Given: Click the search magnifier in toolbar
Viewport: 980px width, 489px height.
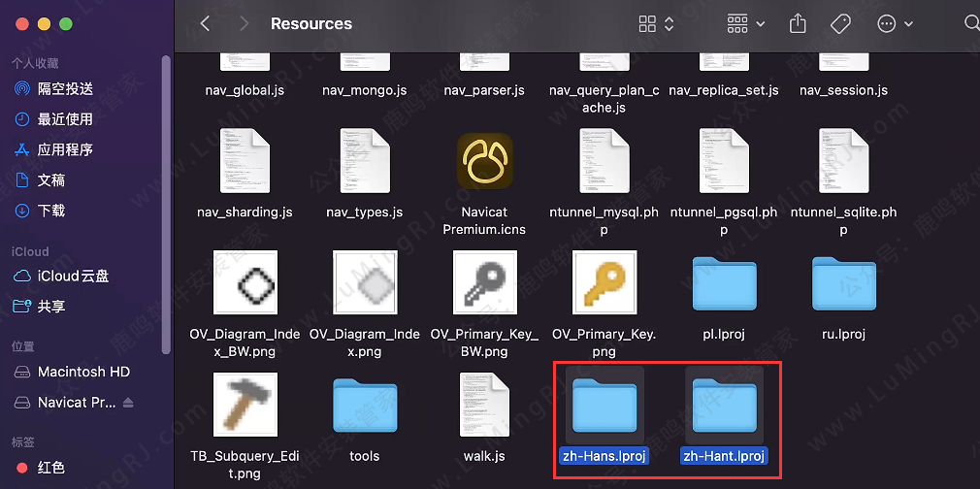Looking at the screenshot, I should 970,23.
